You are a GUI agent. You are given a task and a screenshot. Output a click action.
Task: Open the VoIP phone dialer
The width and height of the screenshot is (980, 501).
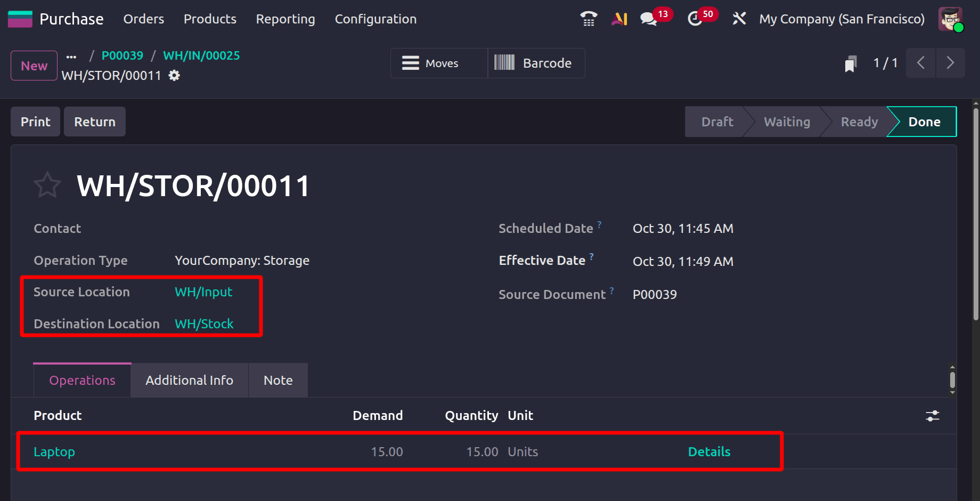tap(588, 19)
